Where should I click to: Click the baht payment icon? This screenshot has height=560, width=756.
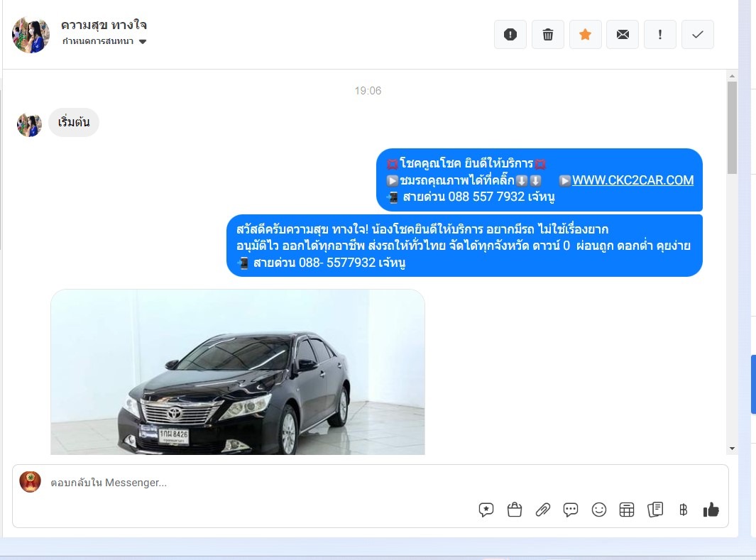[x=683, y=510]
